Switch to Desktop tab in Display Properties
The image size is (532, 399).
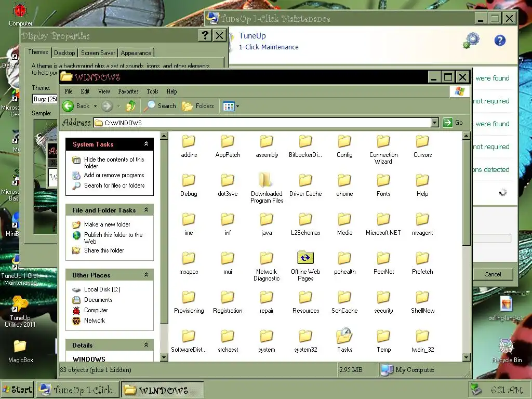(64, 53)
